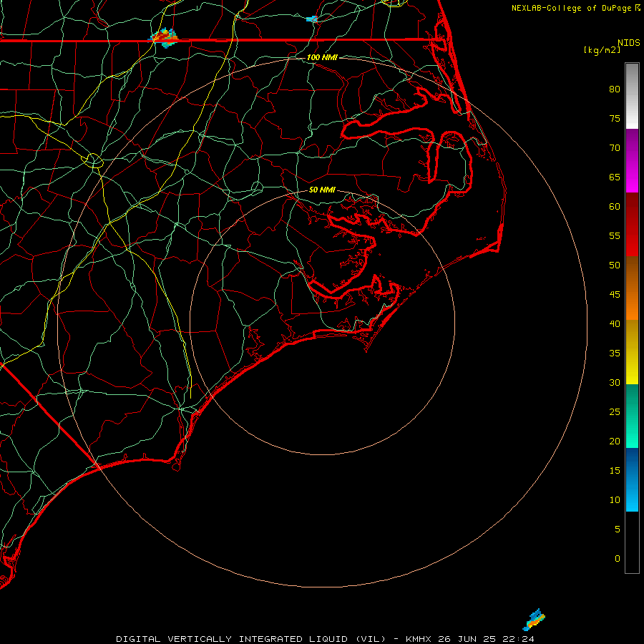Click the scale value 80
This screenshot has width=644, height=644.
615,89
